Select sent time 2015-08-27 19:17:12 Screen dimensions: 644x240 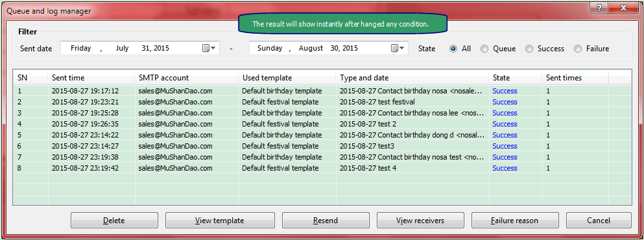point(86,91)
